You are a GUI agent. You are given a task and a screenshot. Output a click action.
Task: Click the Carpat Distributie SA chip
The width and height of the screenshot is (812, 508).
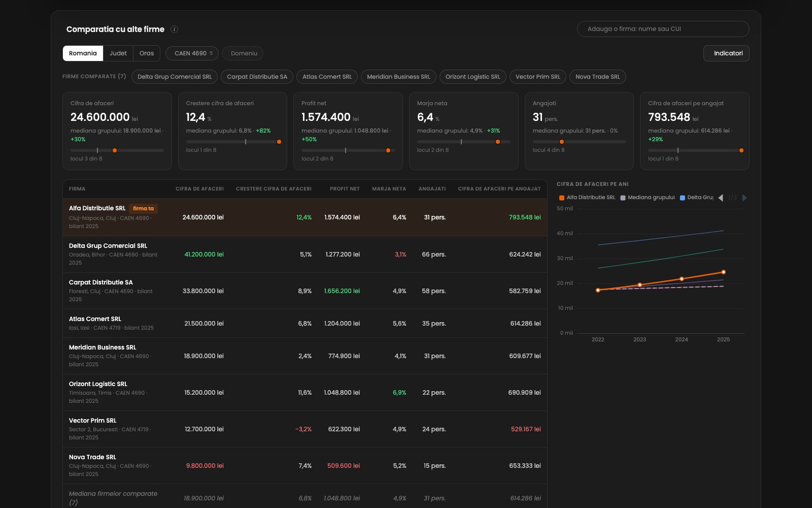(x=257, y=77)
